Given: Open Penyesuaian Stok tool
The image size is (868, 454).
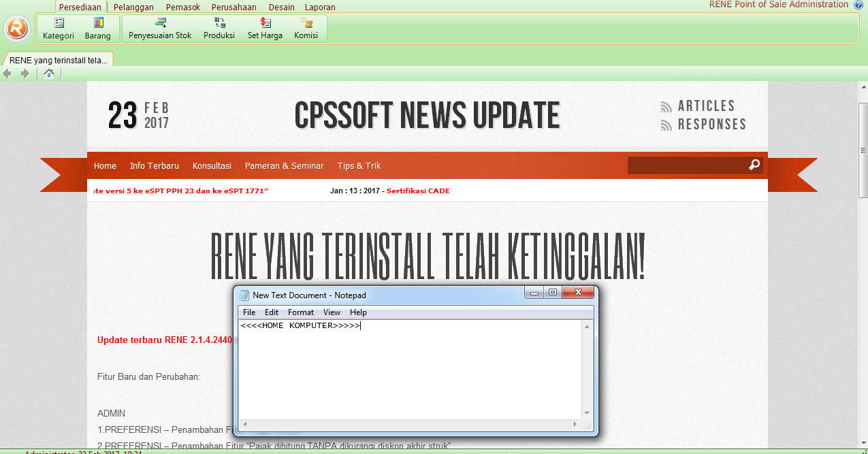Looking at the screenshot, I should [161, 29].
